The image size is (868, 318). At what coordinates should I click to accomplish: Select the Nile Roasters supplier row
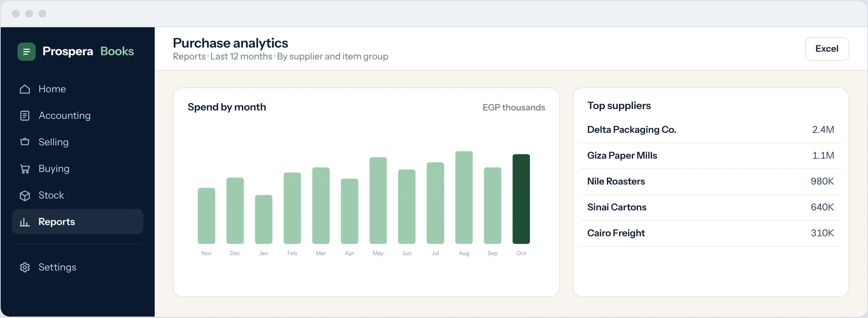pos(711,181)
